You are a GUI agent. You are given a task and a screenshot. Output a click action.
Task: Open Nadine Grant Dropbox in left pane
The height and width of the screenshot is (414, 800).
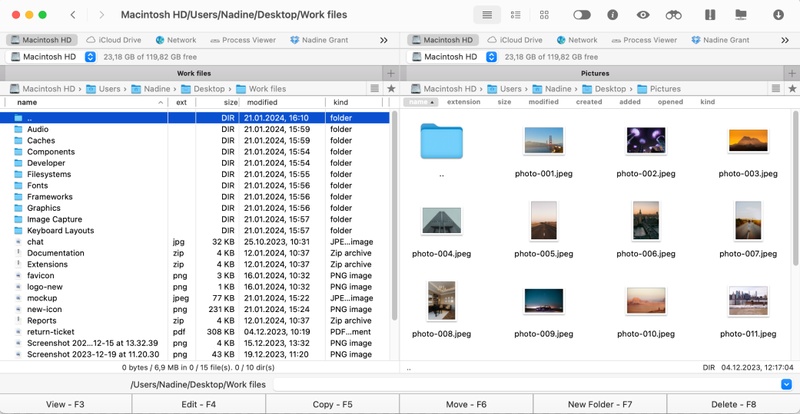click(319, 40)
